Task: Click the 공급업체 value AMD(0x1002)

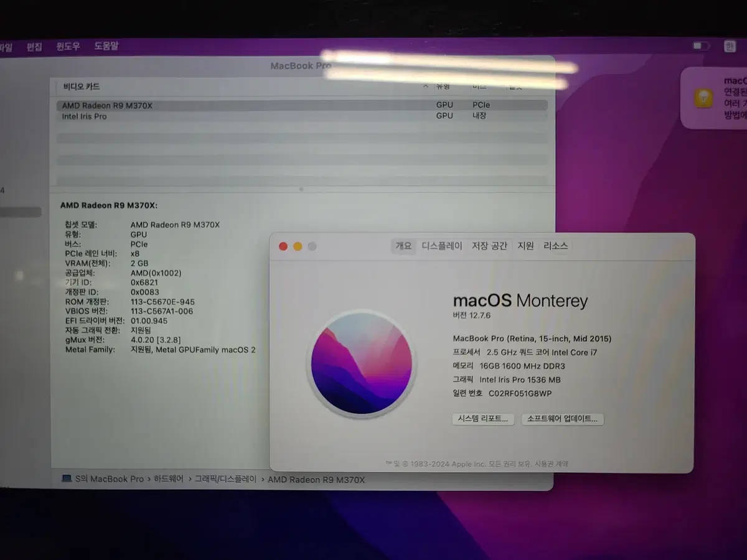Action: (x=156, y=273)
